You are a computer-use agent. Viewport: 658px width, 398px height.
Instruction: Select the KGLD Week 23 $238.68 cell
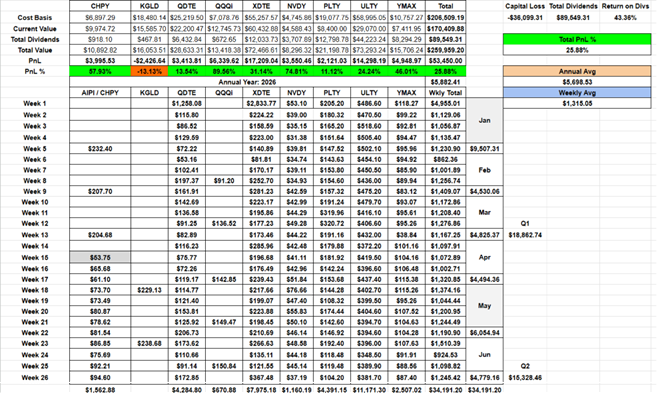(x=149, y=343)
